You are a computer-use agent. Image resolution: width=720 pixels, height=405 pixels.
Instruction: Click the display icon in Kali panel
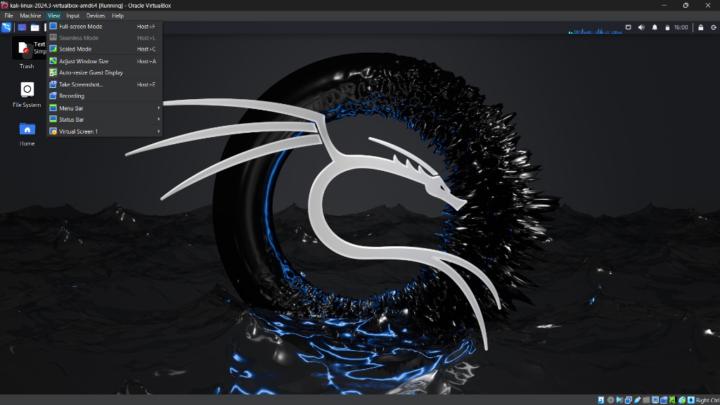(628, 28)
